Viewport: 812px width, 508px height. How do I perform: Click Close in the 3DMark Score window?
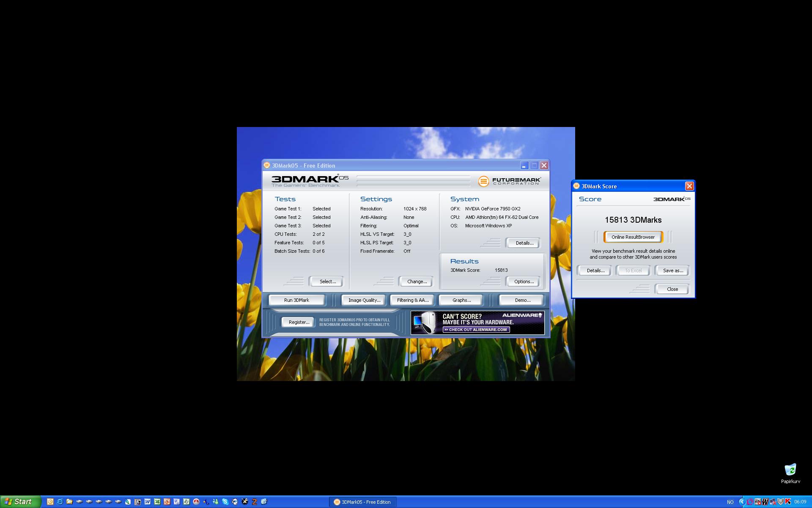672,289
